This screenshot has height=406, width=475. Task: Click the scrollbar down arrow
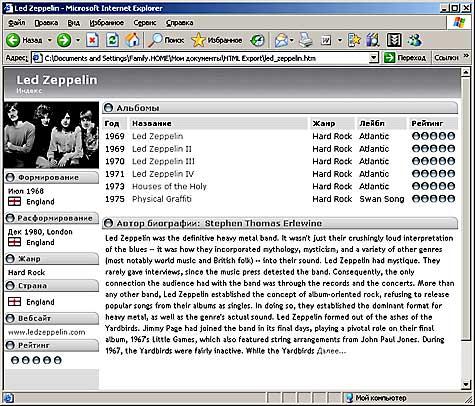466,385
